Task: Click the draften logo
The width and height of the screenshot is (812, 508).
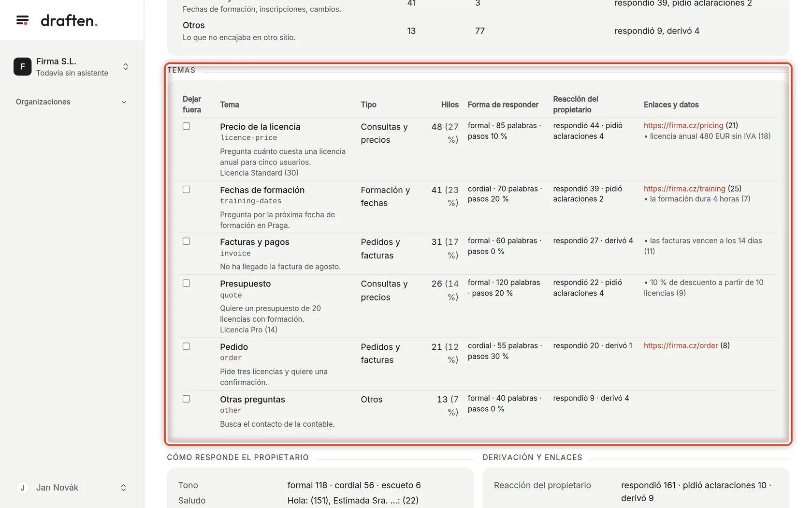Action: pyautogui.click(x=69, y=20)
